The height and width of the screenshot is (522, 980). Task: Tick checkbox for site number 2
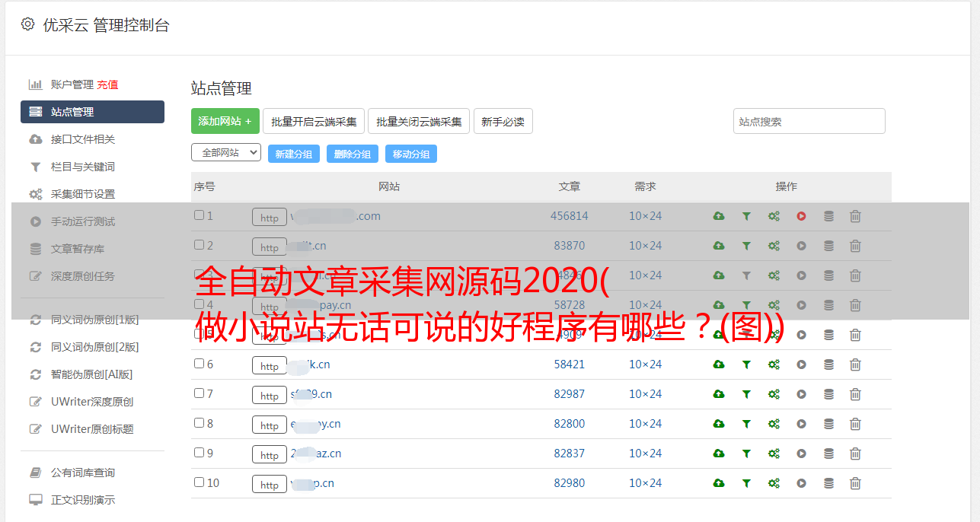pyautogui.click(x=199, y=245)
